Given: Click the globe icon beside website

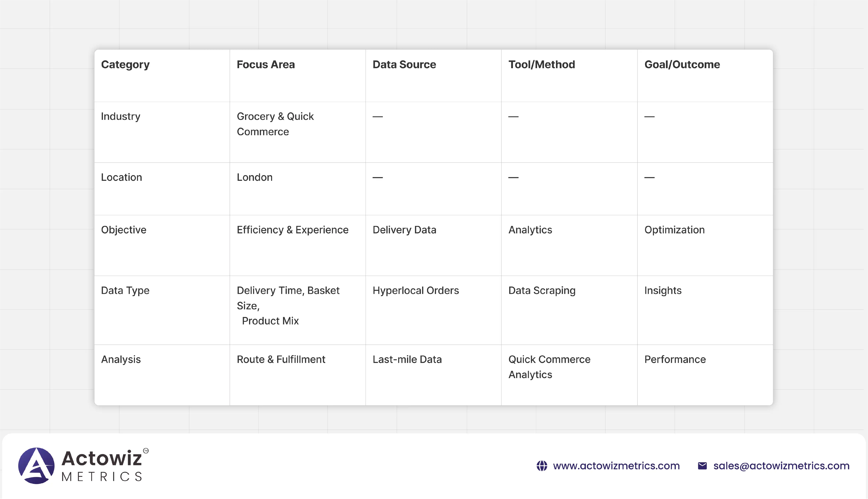Looking at the screenshot, I should [x=542, y=466].
